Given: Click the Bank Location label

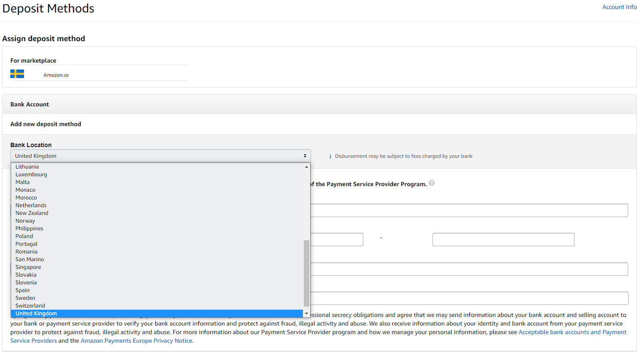Looking at the screenshot, I should click(x=31, y=145).
